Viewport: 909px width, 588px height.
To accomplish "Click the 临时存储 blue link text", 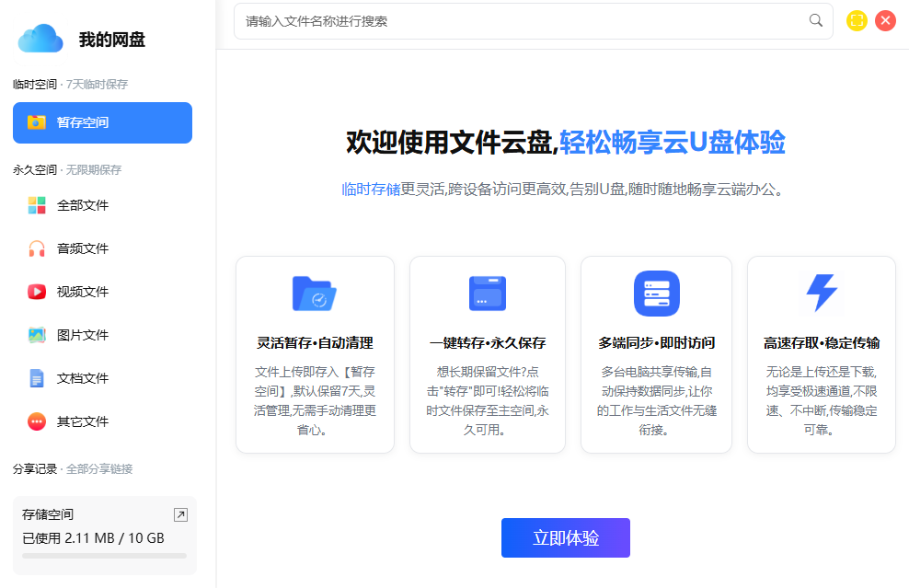I will [x=371, y=190].
